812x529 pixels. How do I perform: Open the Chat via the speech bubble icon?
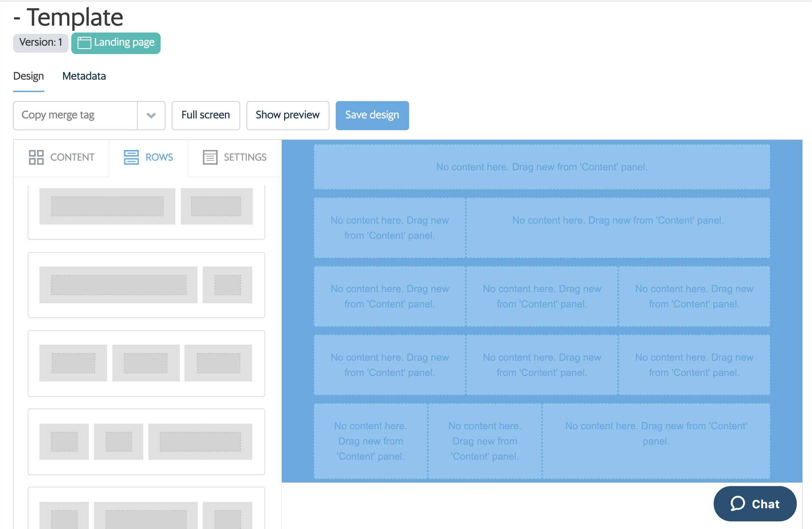tap(738, 504)
